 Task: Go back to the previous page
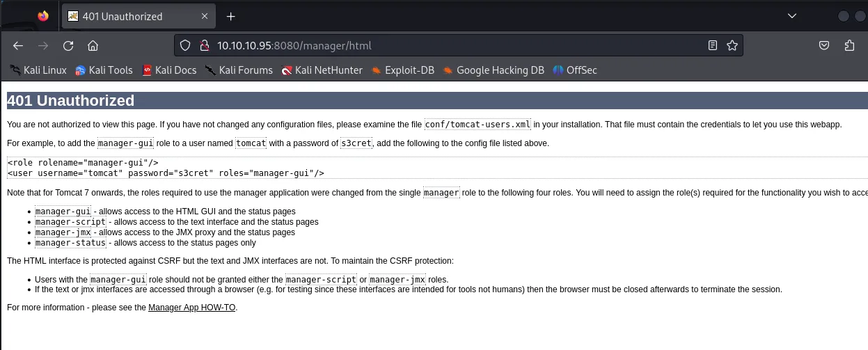point(19,45)
